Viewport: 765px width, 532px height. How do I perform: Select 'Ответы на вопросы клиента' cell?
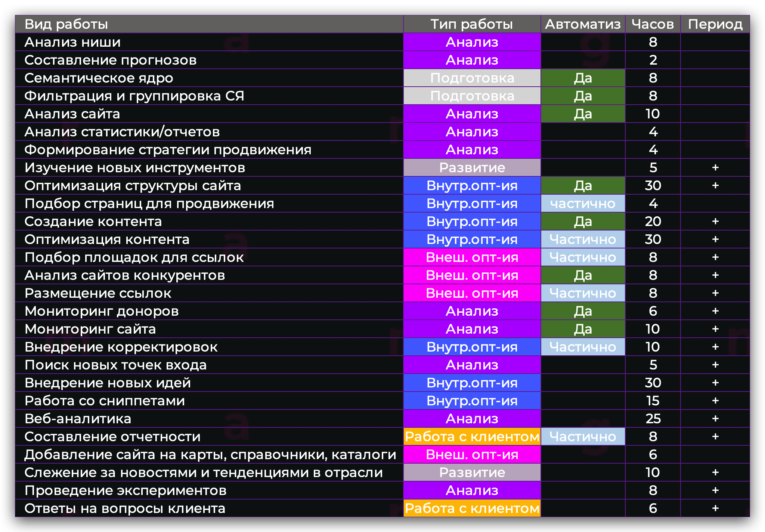209,508
